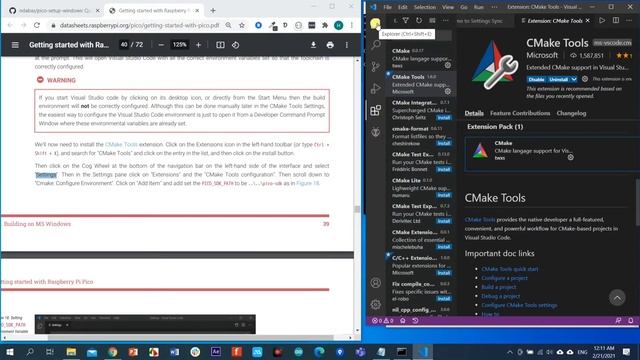Reload the Chrome page
The width and height of the screenshot is (640, 360).
[37, 25]
